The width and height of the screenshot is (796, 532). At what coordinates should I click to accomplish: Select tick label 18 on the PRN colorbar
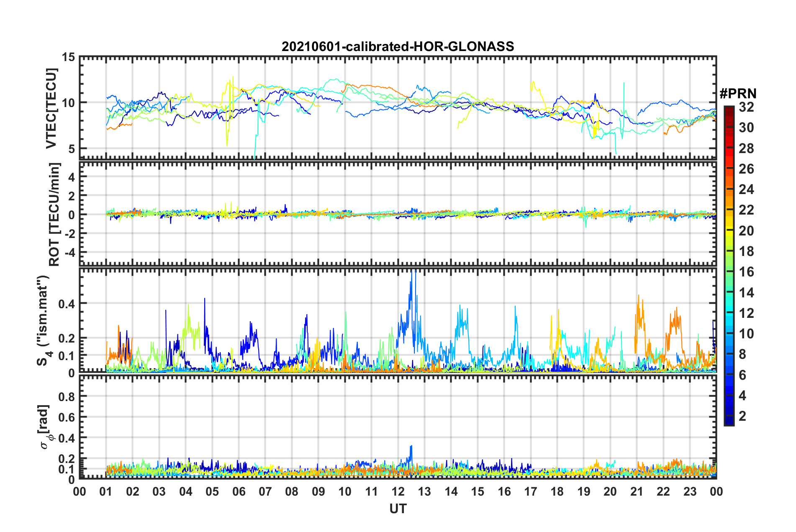tap(746, 251)
